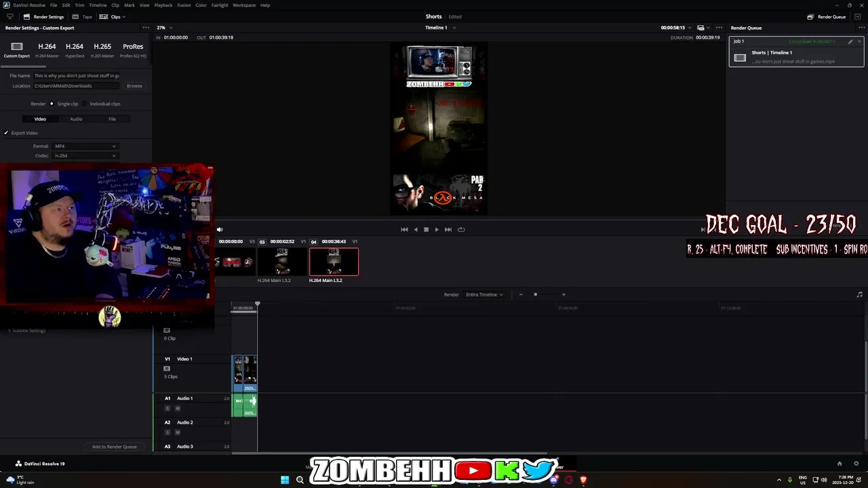Choose the H.265 Master preset
Viewport: 868px width, 488px height.
(x=102, y=49)
